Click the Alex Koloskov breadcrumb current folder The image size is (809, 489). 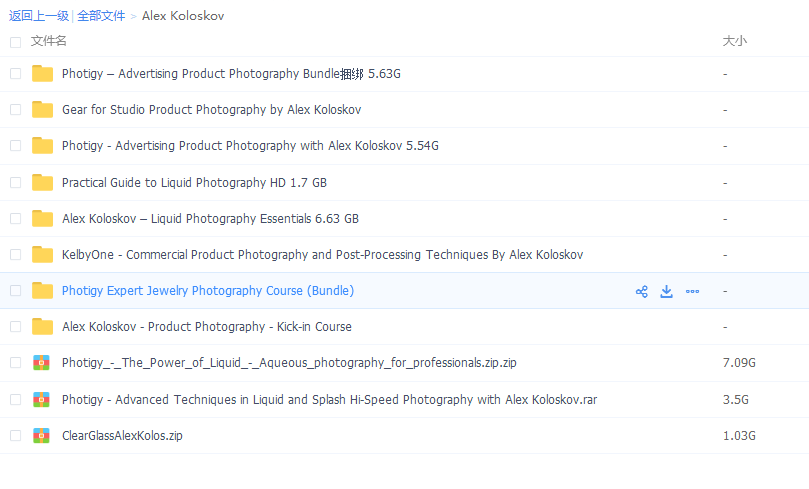(183, 16)
